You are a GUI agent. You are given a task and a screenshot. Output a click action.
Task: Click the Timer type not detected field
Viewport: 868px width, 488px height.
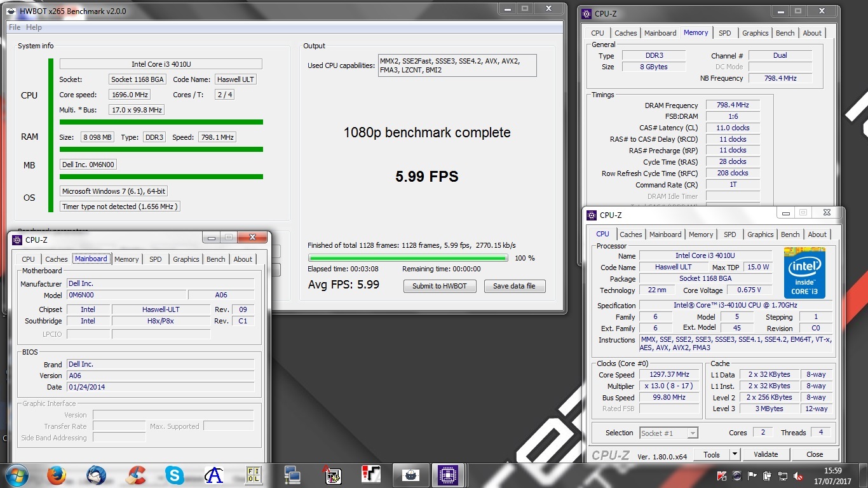pyautogui.click(x=120, y=207)
